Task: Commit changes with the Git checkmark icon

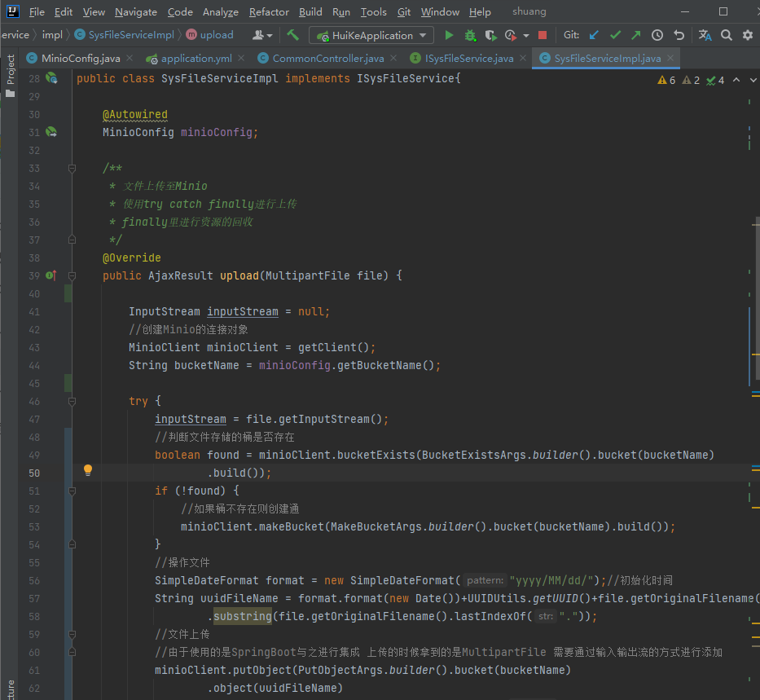Action: 615,35
